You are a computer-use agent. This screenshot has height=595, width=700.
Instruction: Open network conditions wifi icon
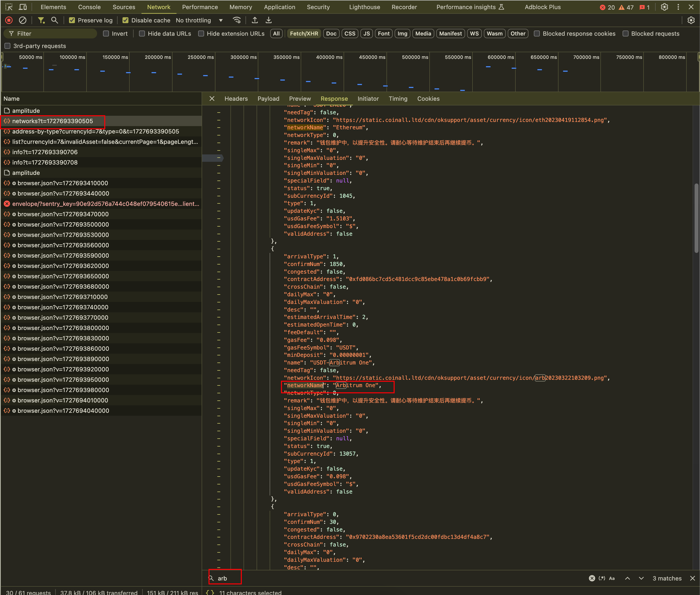click(237, 20)
